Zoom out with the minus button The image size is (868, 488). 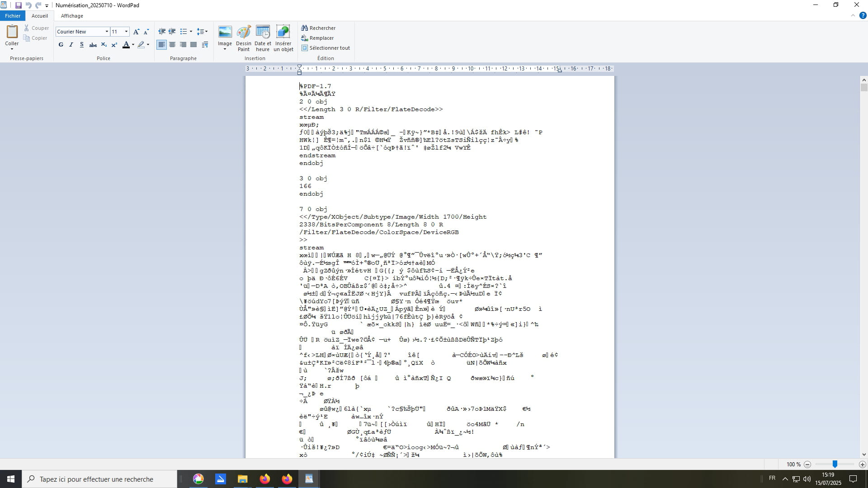pos(807,465)
